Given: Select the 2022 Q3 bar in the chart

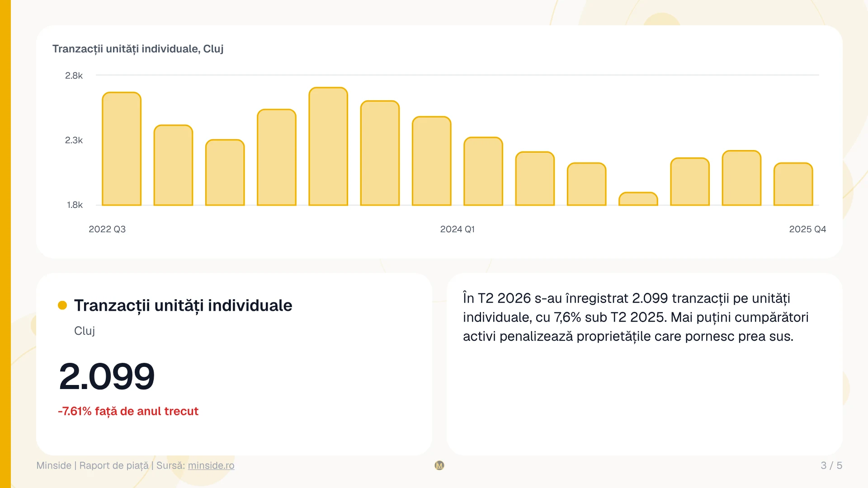Looking at the screenshot, I should (122, 149).
